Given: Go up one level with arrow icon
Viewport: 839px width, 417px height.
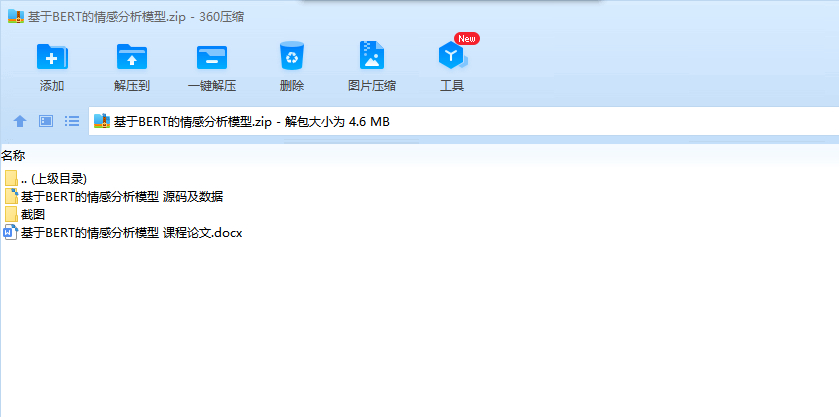Looking at the screenshot, I should pyautogui.click(x=20, y=122).
